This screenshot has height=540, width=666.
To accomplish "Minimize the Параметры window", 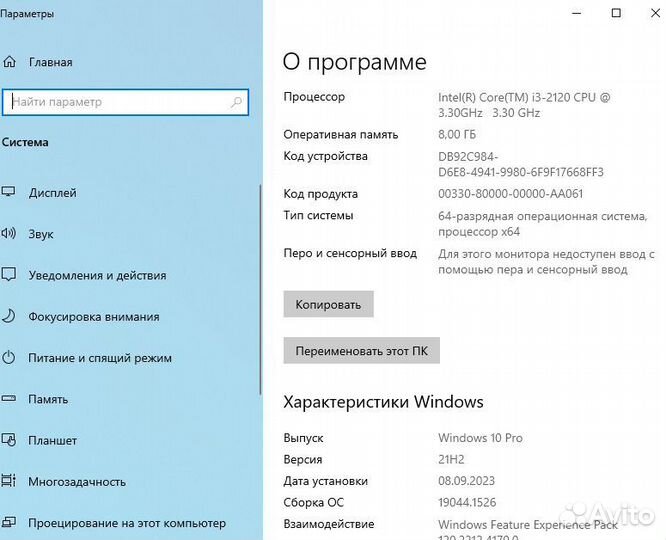I will [576, 13].
